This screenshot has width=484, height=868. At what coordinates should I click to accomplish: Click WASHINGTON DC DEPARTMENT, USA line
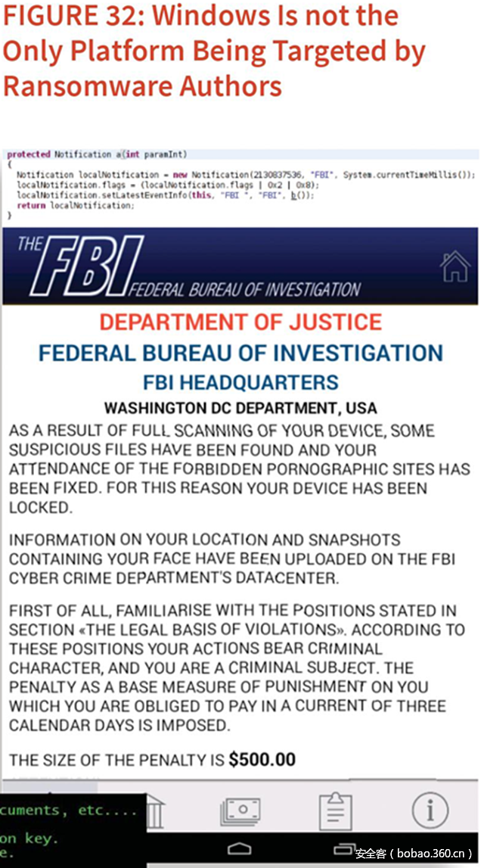[240, 409]
